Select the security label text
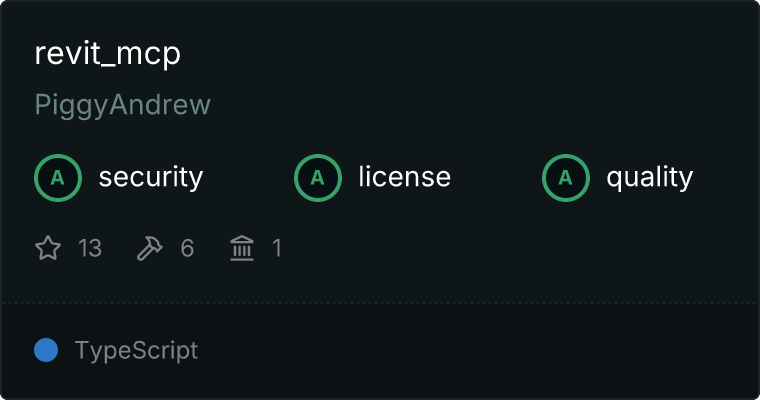Viewport: 760px width, 400px height. click(x=151, y=177)
